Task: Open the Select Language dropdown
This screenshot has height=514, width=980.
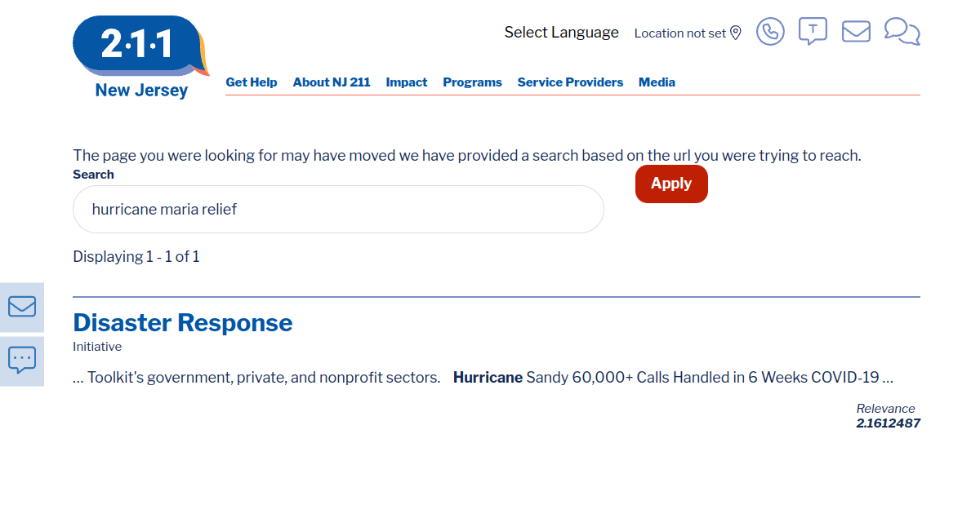Action: tap(561, 33)
